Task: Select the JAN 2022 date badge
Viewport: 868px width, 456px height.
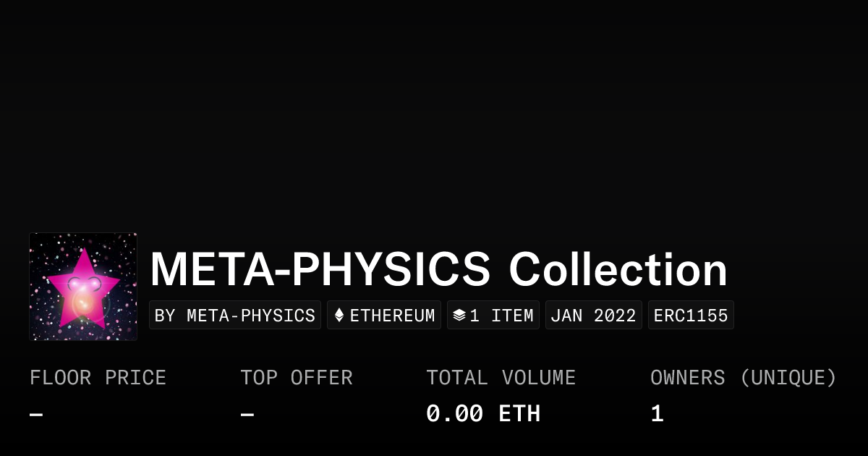Action: click(x=593, y=316)
